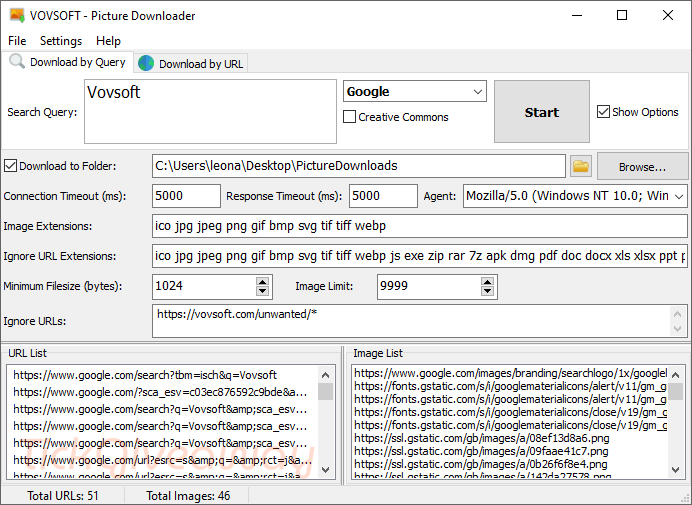Click the Ignore URL Extensions field

(x=419, y=256)
